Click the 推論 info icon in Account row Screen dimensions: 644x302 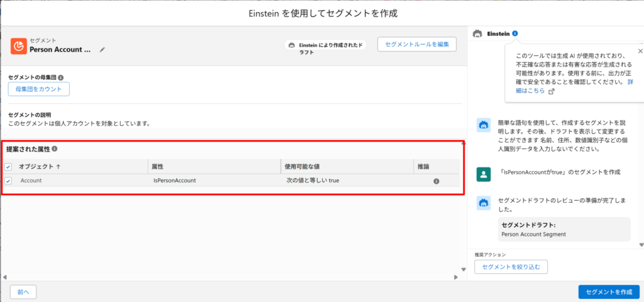(436, 181)
